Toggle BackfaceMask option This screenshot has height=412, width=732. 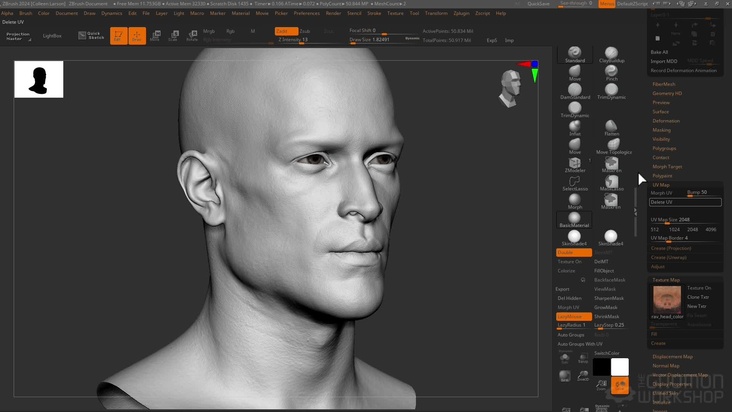(610, 280)
